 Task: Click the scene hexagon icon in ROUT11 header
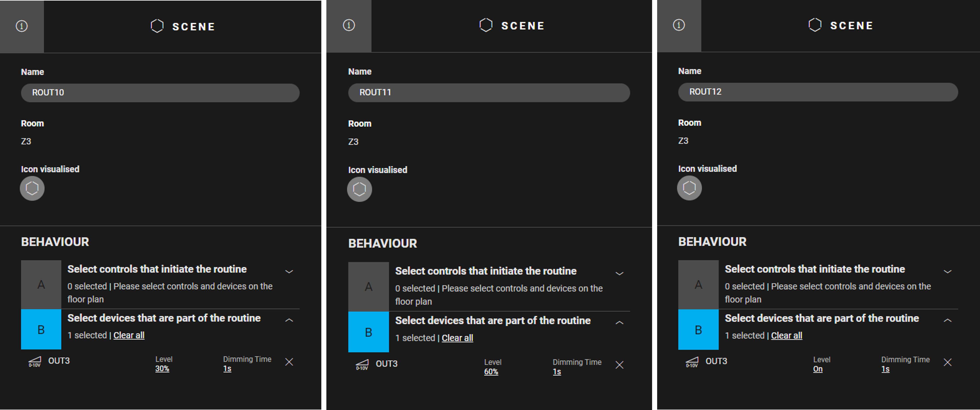(x=486, y=25)
